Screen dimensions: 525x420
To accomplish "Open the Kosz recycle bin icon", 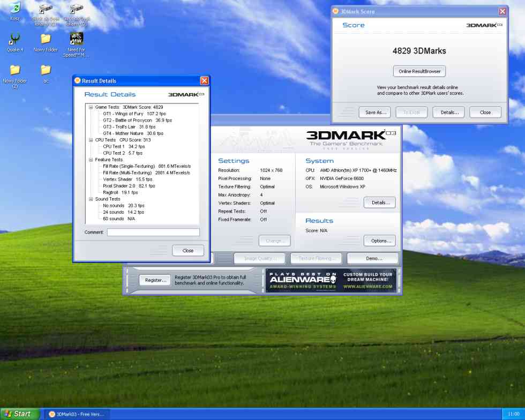I will click(15, 11).
